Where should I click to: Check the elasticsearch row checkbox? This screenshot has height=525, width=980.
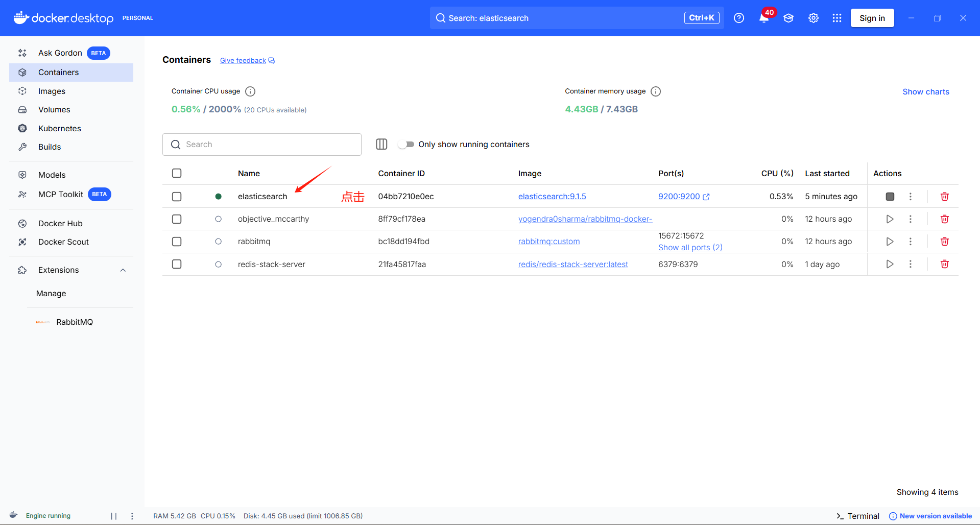(177, 196)
